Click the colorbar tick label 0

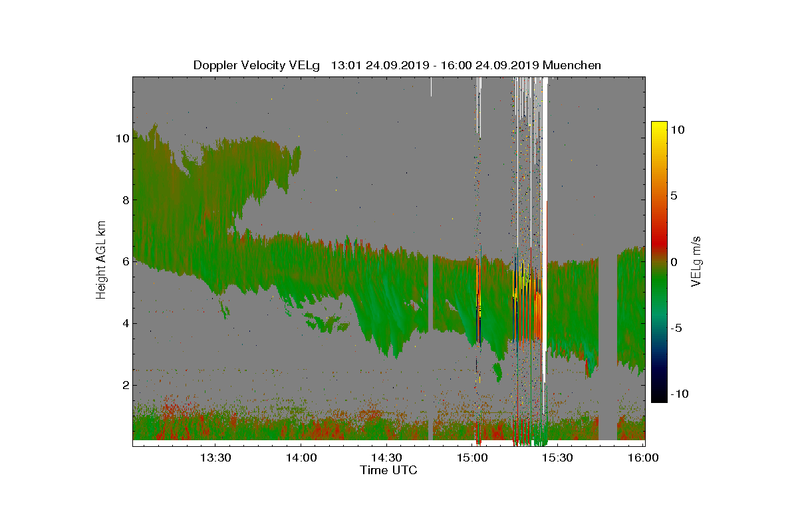[674, 262]
